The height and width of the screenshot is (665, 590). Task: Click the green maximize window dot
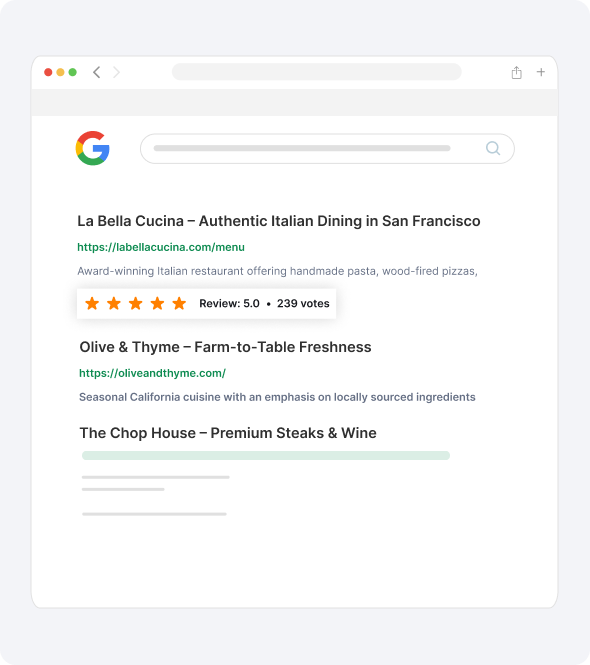[x=73, y=72]
